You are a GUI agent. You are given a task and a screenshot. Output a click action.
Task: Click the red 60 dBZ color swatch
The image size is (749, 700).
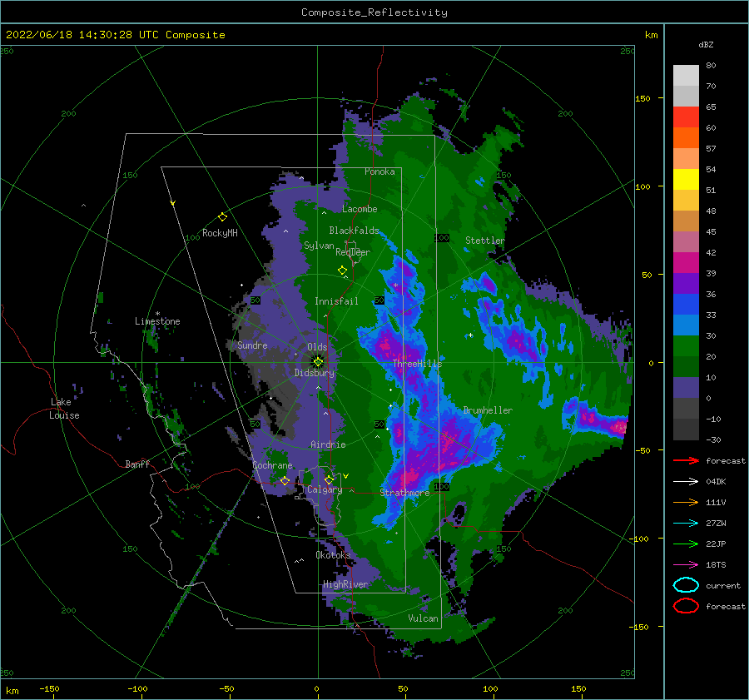686,117
